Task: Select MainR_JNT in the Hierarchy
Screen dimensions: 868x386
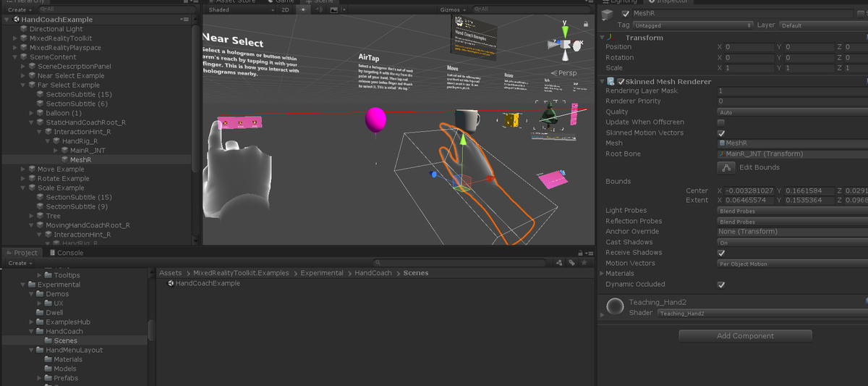Action: (x=88, y=151)
